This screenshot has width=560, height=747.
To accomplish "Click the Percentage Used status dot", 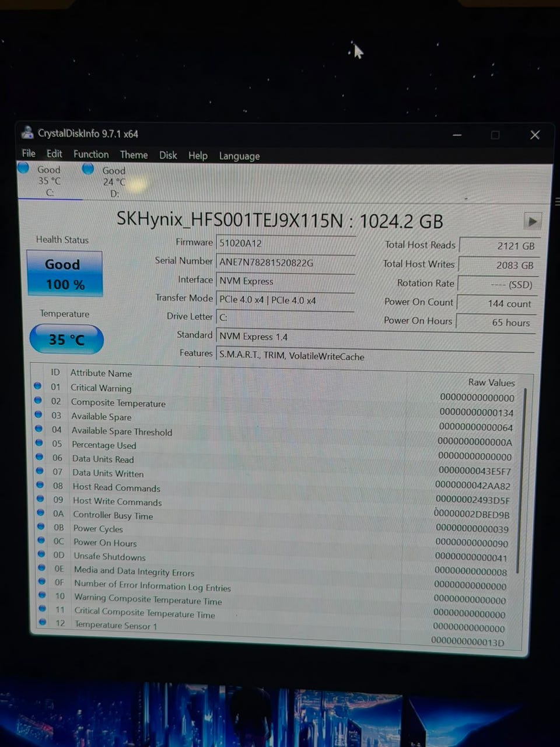I will pos(39,443).
